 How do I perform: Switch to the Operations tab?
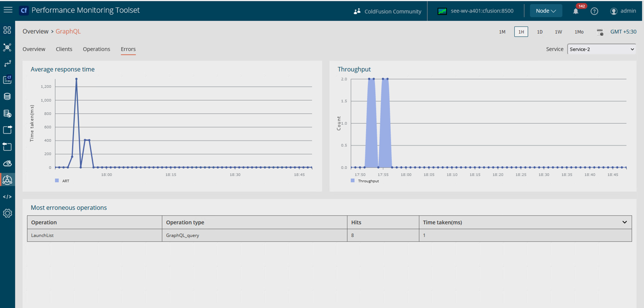[x=96, y=49]
